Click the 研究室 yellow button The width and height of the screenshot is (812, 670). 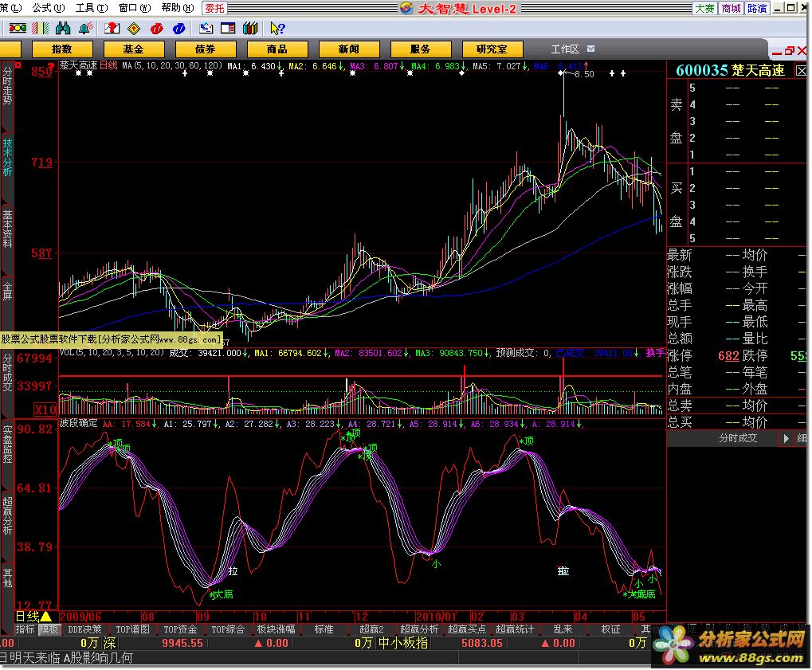[492, 49]
